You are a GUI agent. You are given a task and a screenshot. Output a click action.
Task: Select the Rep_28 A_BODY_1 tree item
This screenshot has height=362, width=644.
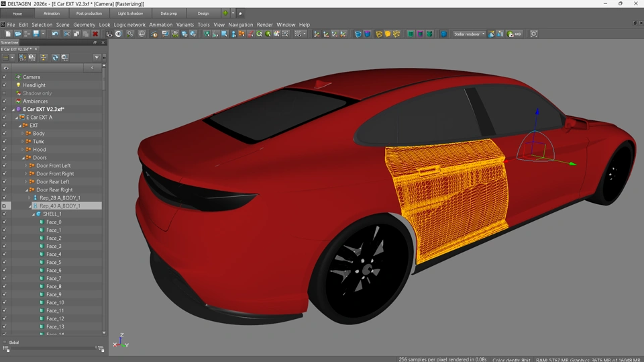coord(60,198)
